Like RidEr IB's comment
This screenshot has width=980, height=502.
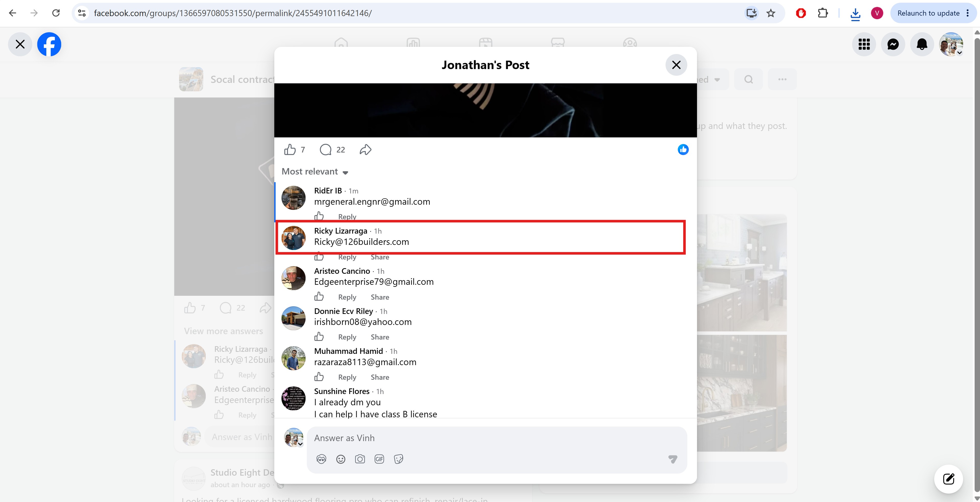click(x=319, y=216)
